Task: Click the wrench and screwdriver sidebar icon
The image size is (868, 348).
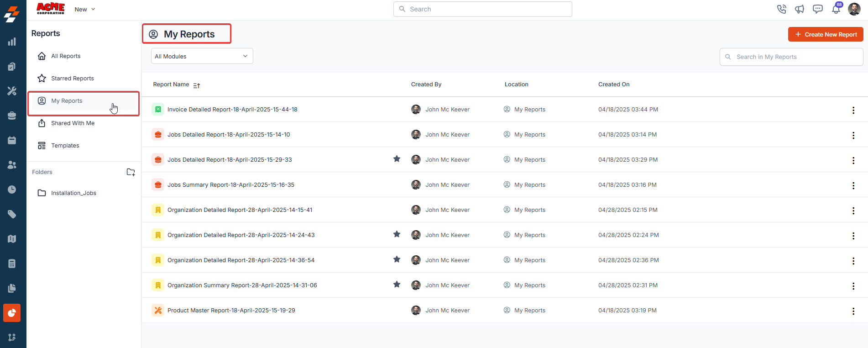Action: click(12, 91)
